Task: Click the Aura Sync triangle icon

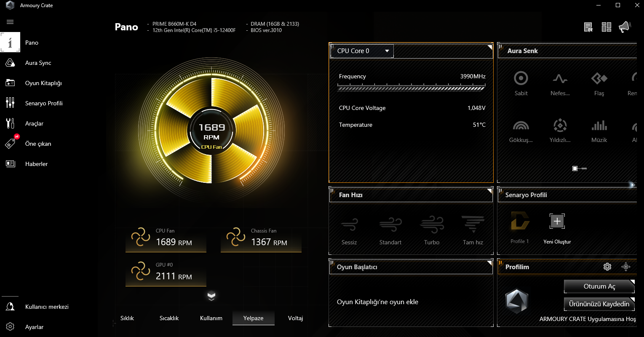Action: (10, 63)
